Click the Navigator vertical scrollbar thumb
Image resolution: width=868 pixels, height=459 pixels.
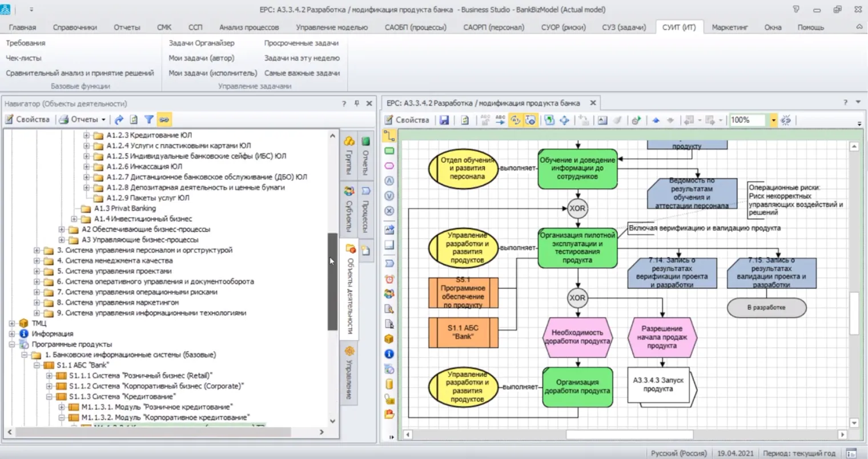pos(332,281)
